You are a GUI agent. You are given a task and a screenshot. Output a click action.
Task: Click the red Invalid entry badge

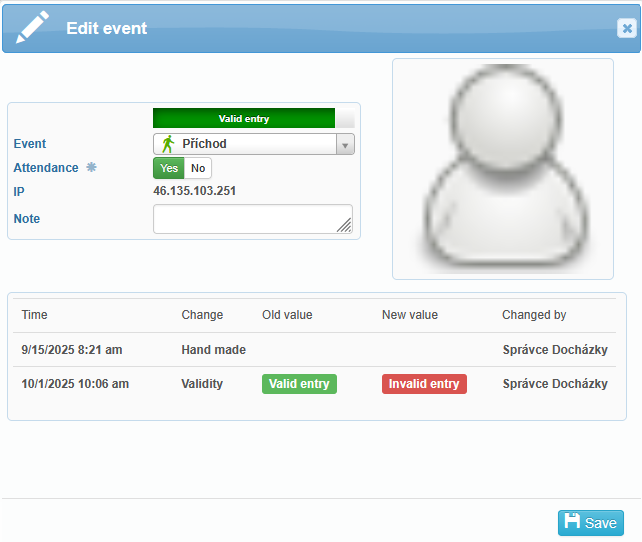pyautogui.click(x=424, y=384)
